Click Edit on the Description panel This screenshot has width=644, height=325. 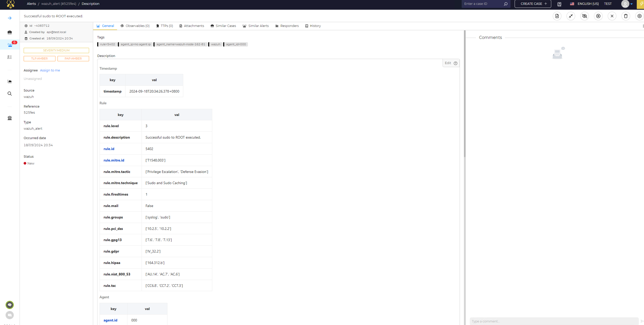448,63
